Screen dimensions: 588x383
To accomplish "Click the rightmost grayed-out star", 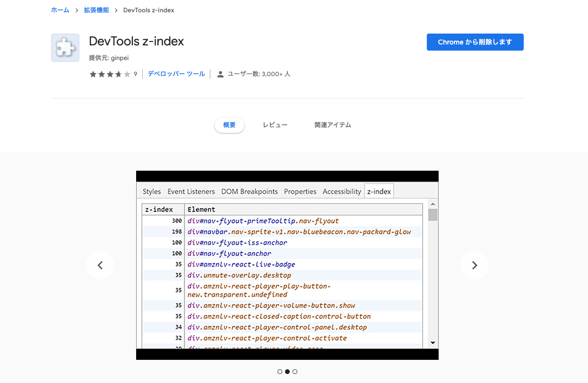I will (x=127, y=74).
